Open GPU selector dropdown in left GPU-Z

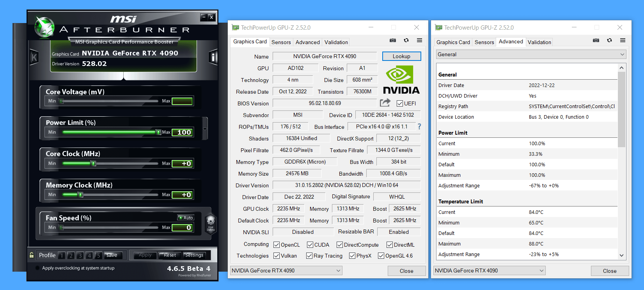point(286,270)
